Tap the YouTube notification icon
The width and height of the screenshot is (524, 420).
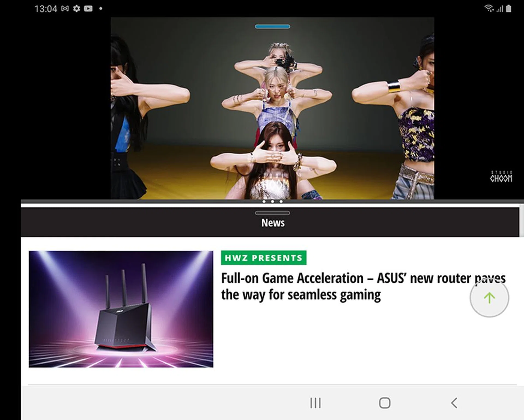(x=88, y=9)
